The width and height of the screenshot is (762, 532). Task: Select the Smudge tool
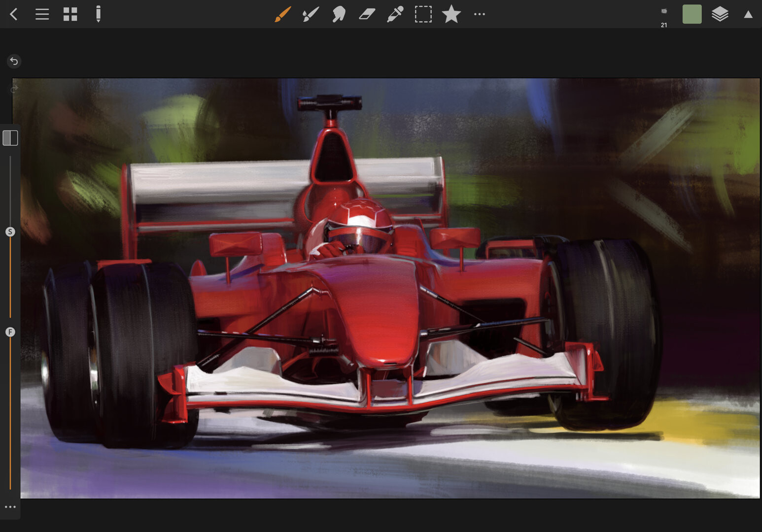click(x=339, y=14)
